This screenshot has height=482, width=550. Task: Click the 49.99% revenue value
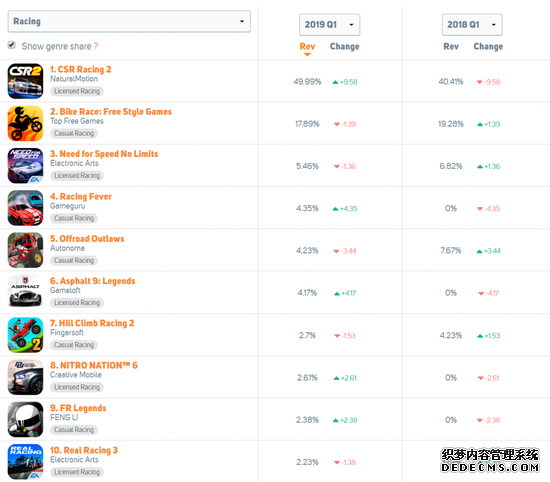(307, 82)
